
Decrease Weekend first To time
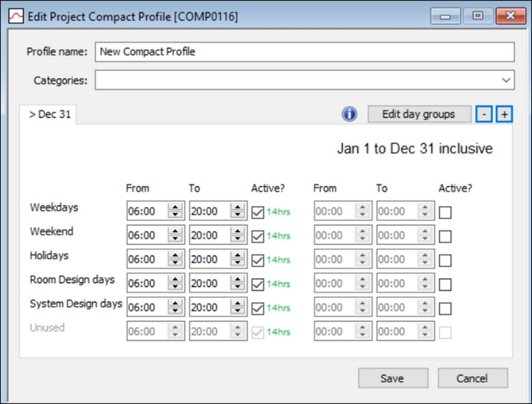(x=238, y=239)
